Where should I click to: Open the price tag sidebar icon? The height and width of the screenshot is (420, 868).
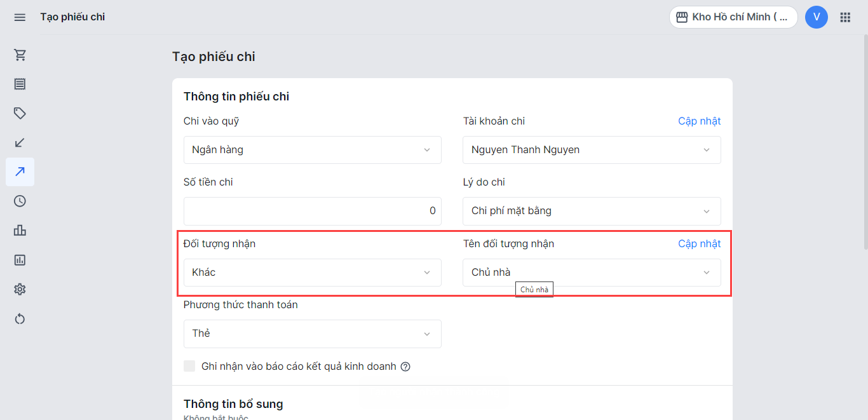click(x=20, y=113)
